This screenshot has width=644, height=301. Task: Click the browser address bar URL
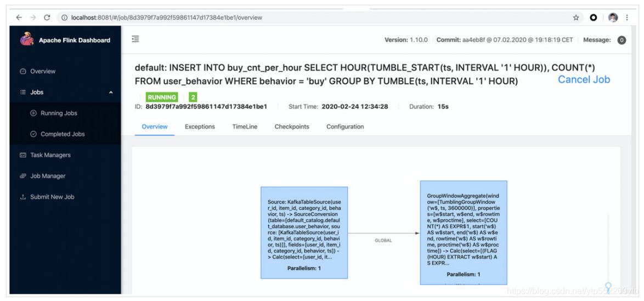pos(167,18)
